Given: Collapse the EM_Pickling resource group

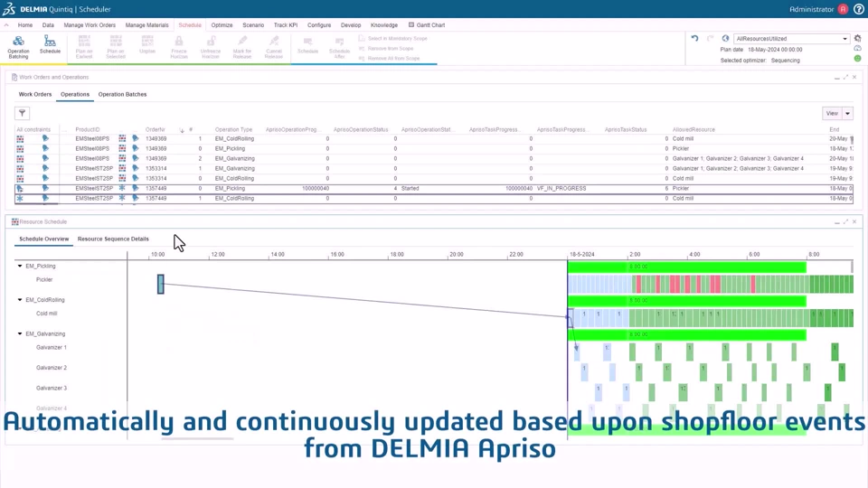Looking at the screenshot, I should point(20,266).
